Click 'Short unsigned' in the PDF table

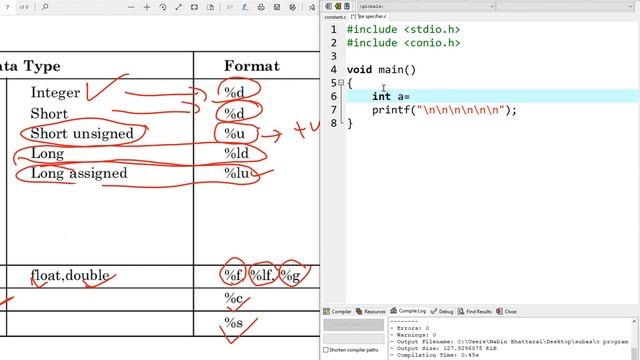82,133
